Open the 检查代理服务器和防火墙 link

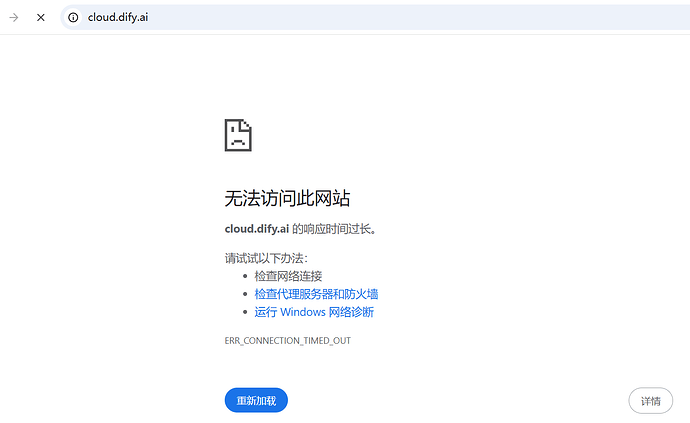(x=316, y=294)
